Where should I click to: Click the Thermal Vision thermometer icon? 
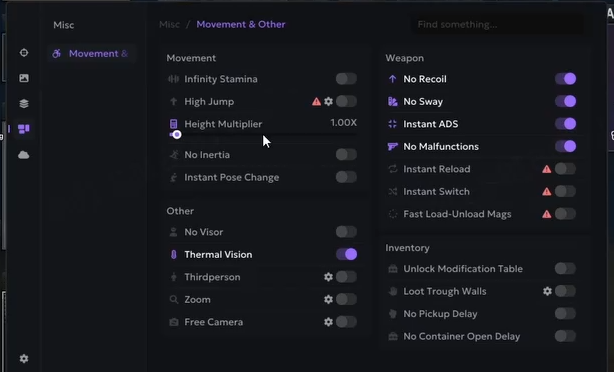(173, 255)
